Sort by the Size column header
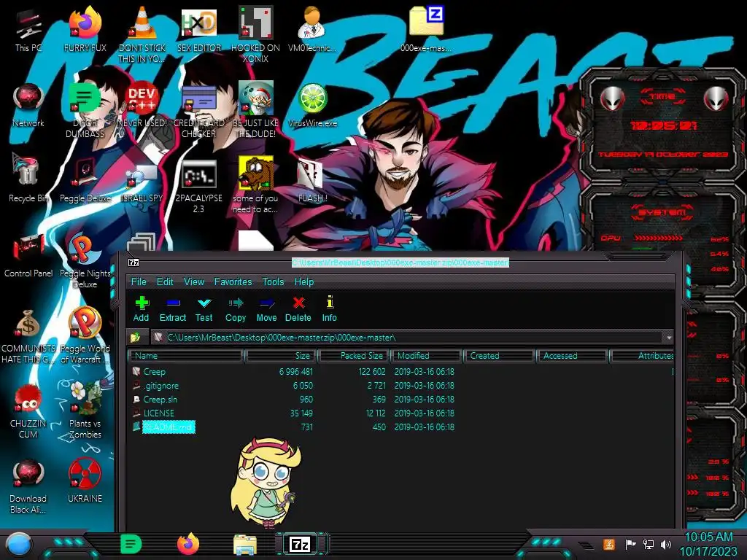The width and height of the screenshot is (747, 560). [281, 356]
